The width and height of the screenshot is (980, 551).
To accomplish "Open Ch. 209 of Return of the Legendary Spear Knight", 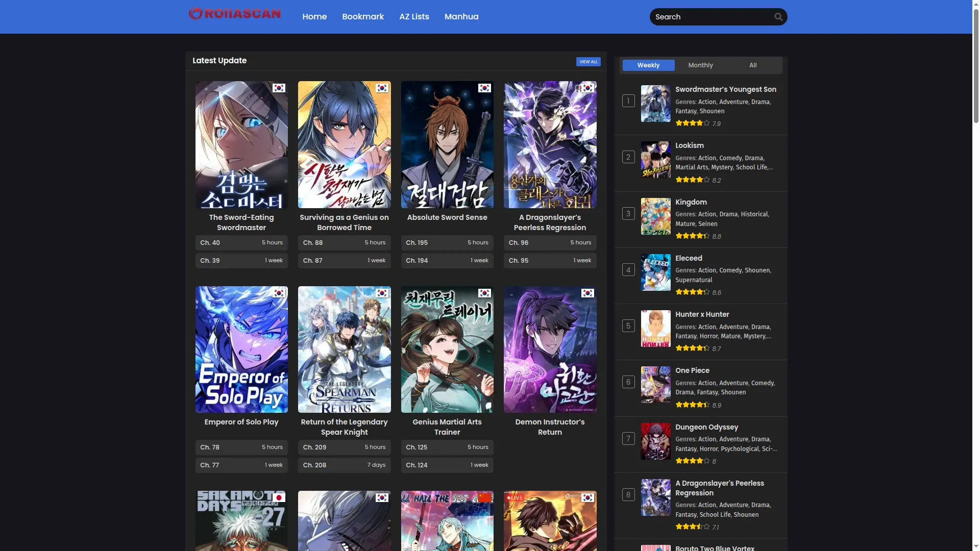I will point(345,447).
